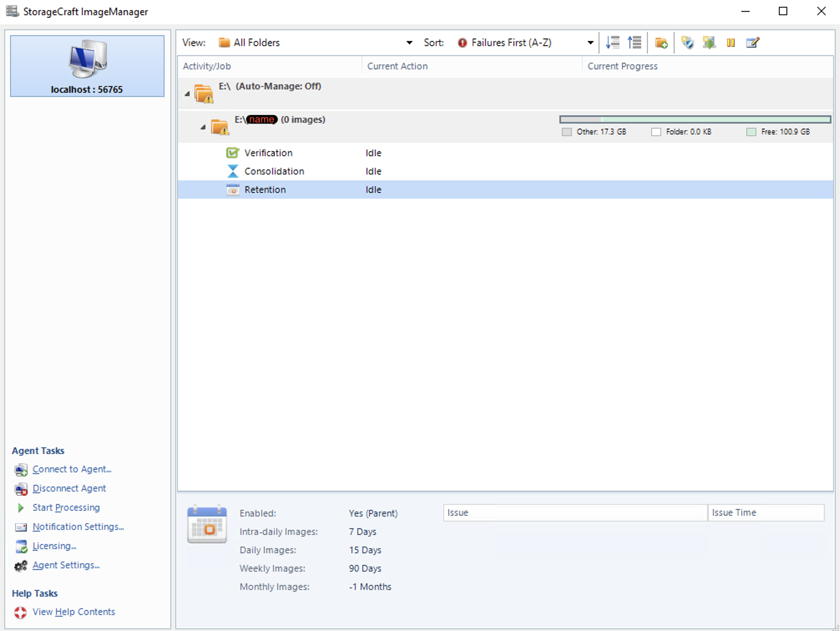Image resolution: width=840 pixels, height=631 pixels.
Task: Click the red Failures First sort icon
Action: pos(462,43)
